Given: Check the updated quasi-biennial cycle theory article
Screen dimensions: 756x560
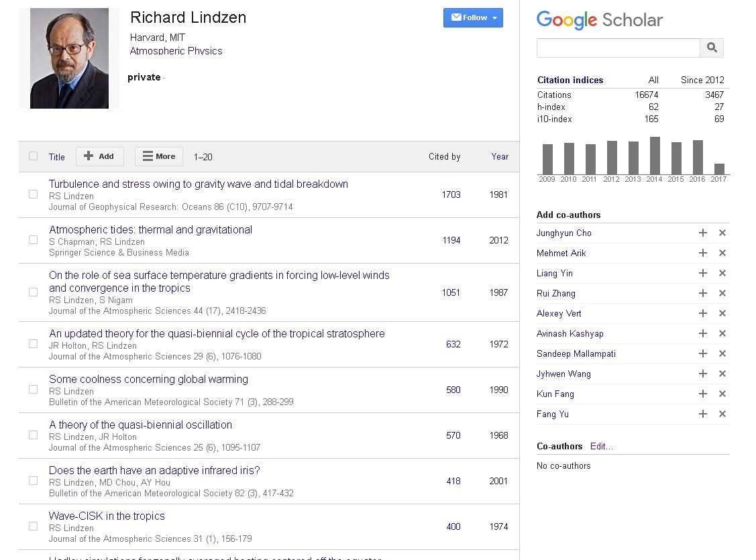Looking at the screenshot, I should [34, 344].
